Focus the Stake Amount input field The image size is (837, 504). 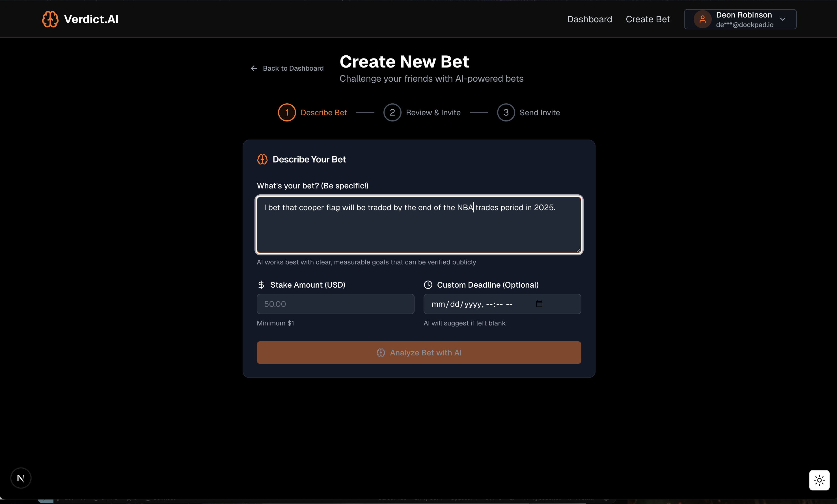tap(335, 304)
